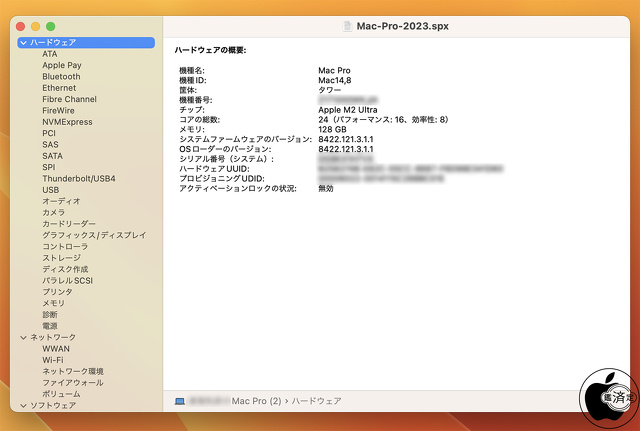
Task: Collapse the ハードウェア section chevron
Action: click(23, 42)
